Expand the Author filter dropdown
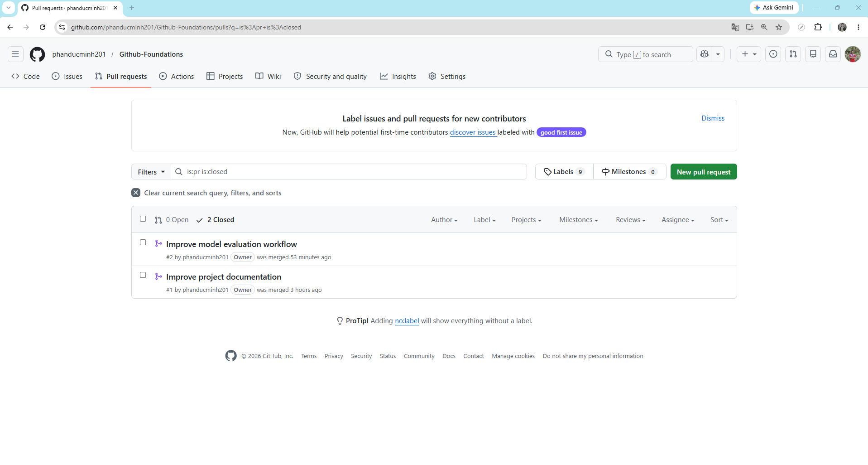The height and width of the screenshot is (465, 868). [444, 220]
